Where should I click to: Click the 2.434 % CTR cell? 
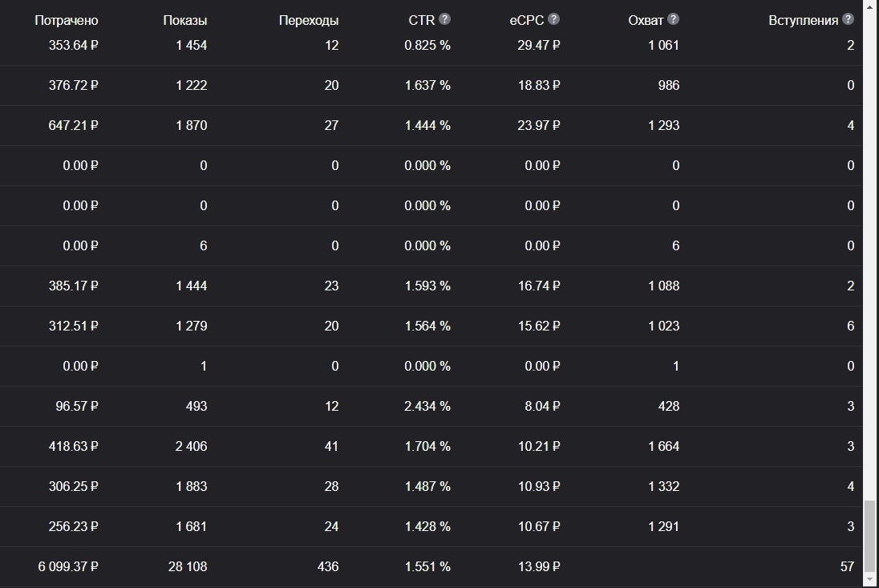point(427,407)
